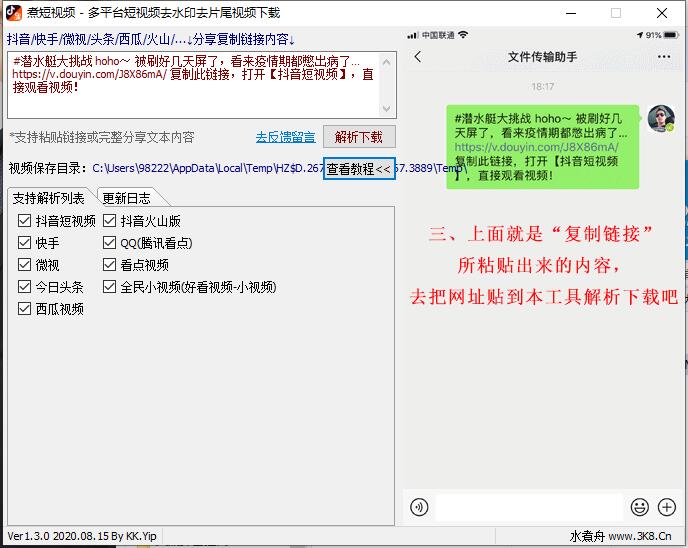Toggle the 微视 checkbox
Screen dimensions: 688x548
pyautogui.click(x=24, y=265)
